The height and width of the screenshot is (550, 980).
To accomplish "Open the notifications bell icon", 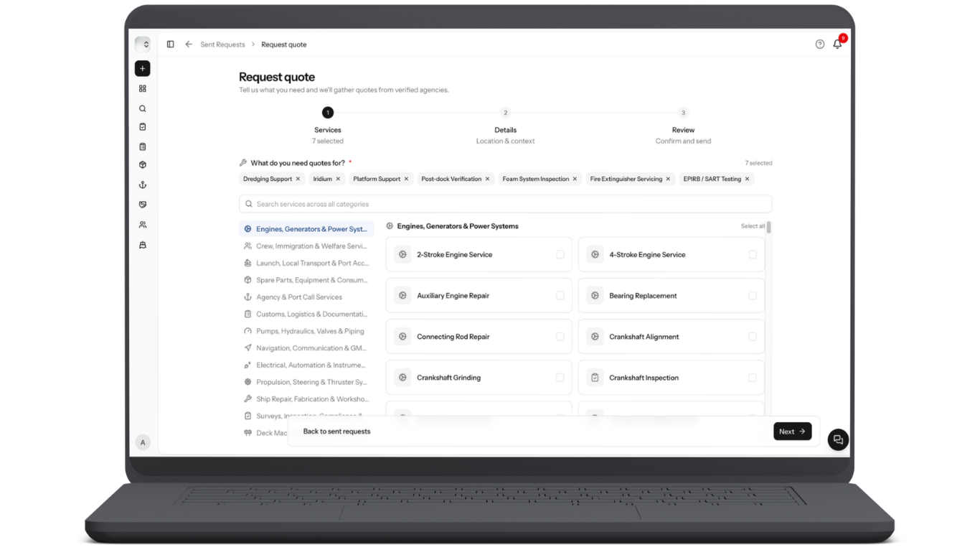I will click(x=837, y=45).
